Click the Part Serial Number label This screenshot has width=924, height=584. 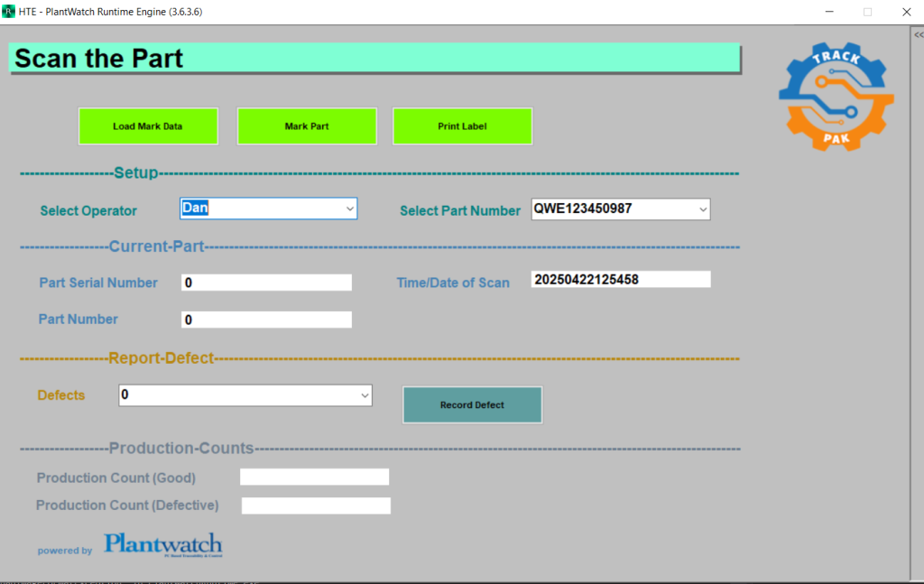pos(98,283)
